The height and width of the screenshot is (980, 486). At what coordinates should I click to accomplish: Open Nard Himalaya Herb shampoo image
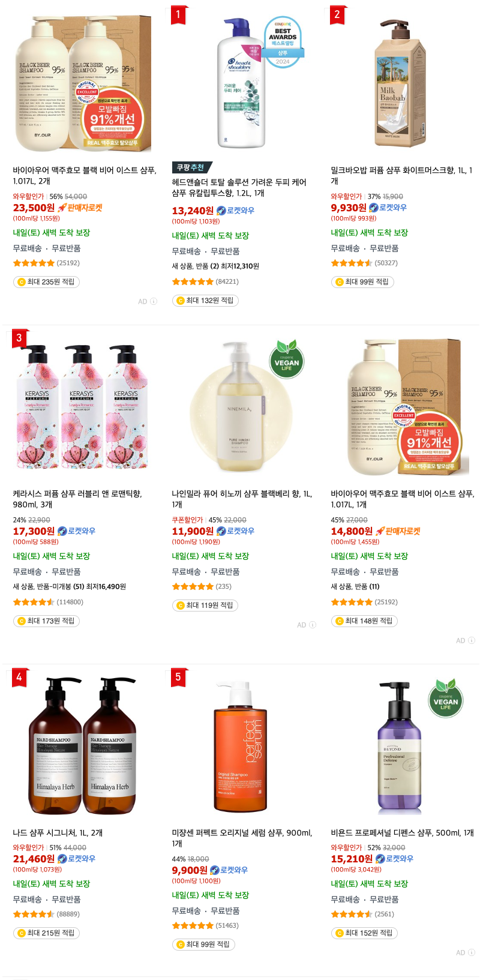tap(82, 746)
